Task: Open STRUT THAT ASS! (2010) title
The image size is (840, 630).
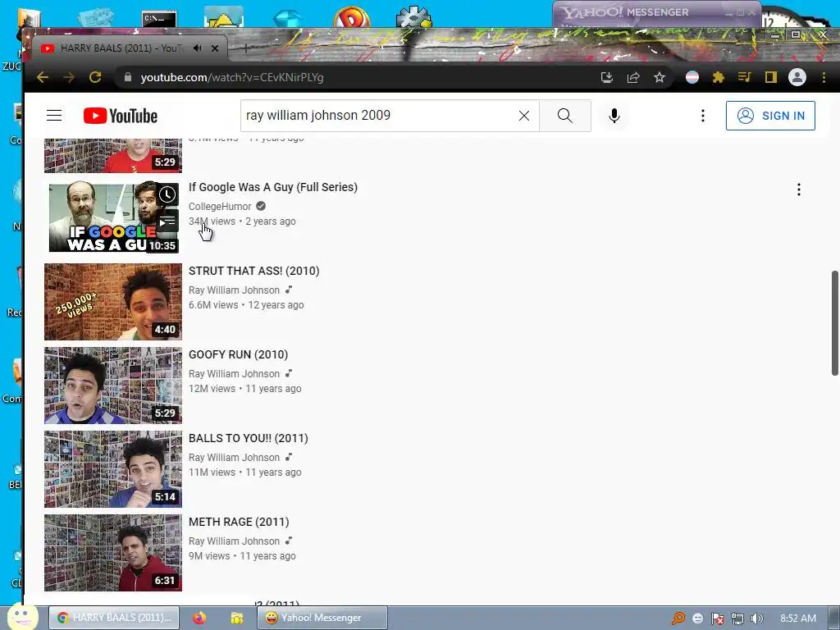Action: [x=254, y=271]
